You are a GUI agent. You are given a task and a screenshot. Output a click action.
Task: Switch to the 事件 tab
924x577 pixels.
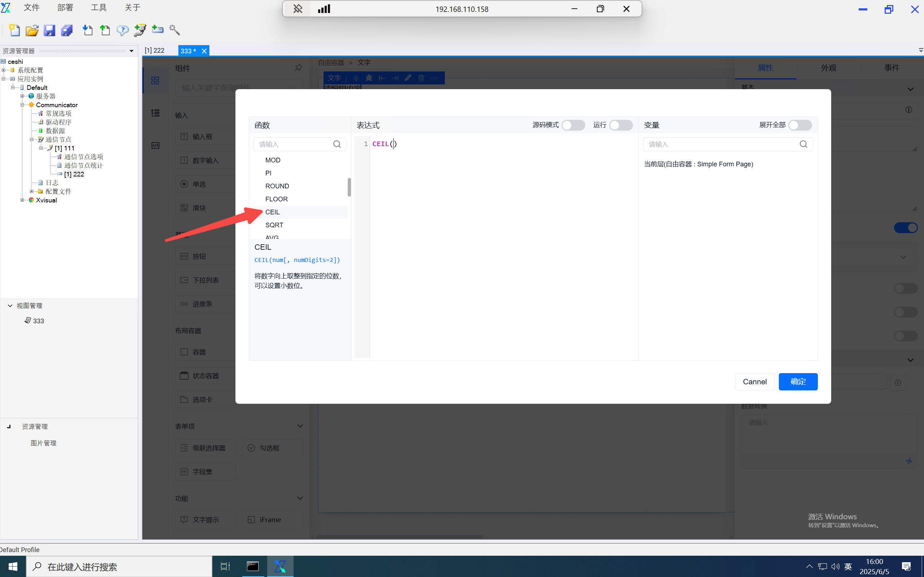click(892, 67)
